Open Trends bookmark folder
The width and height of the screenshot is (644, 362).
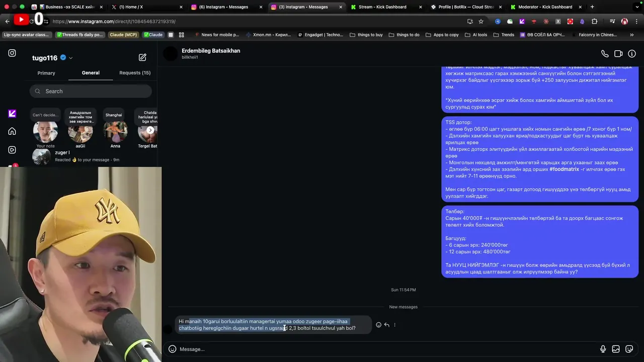tap(504, 35)
